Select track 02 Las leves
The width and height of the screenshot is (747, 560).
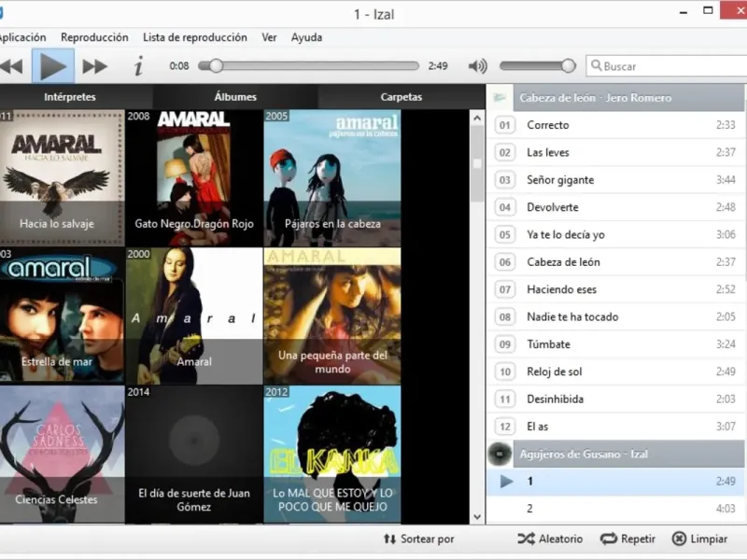[x=615, y=152]
